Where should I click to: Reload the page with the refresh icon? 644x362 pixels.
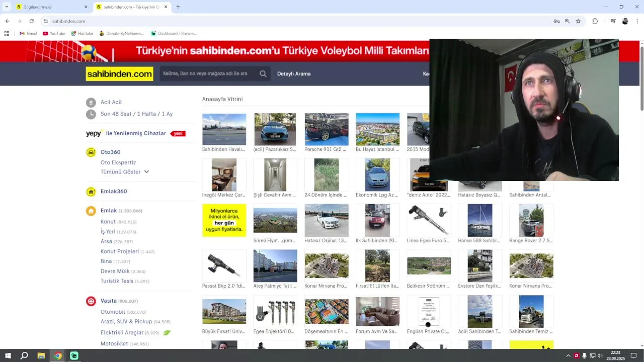tap(31, 21)
